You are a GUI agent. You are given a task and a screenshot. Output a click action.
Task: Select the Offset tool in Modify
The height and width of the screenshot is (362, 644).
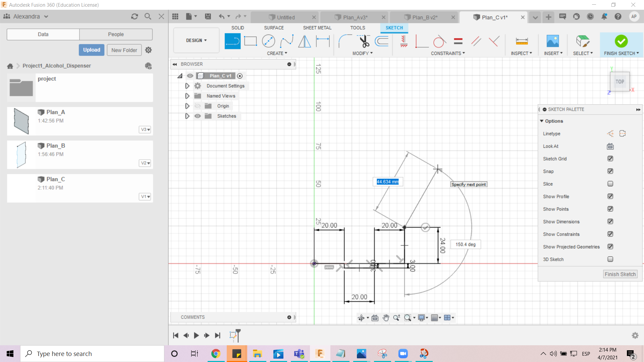(x=382, y=41)
